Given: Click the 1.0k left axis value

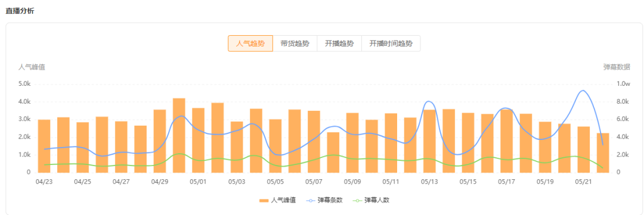Looking at the screenshot, I should tap(24, 155).
